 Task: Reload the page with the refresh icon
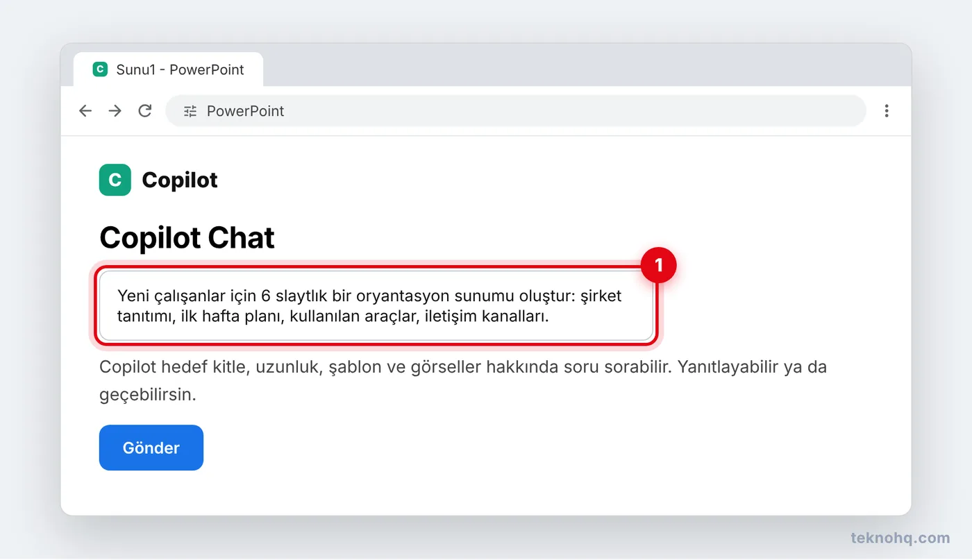(145, 111)
